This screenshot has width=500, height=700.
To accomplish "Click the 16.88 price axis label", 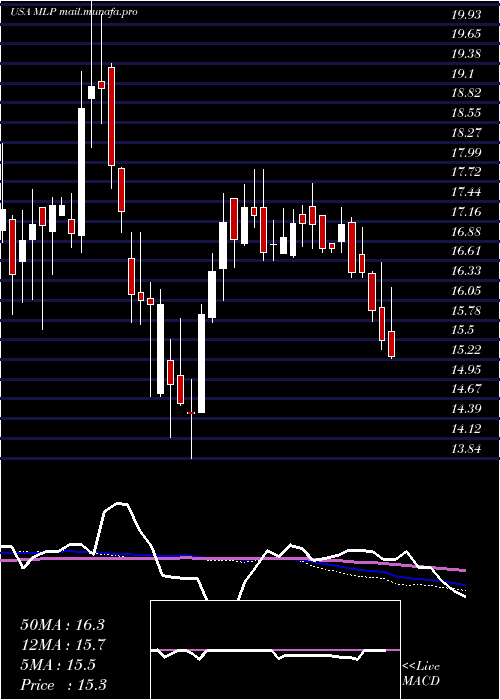I will tap(466, 231).
